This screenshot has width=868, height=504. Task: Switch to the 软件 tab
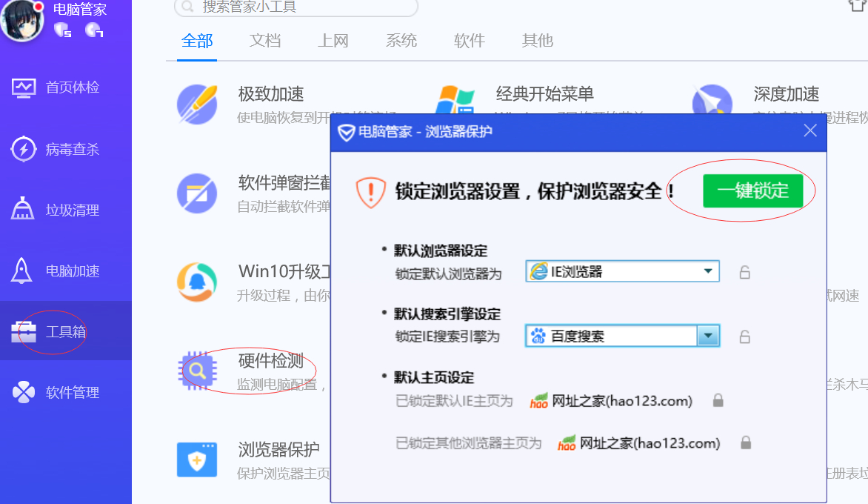[470, 41]
